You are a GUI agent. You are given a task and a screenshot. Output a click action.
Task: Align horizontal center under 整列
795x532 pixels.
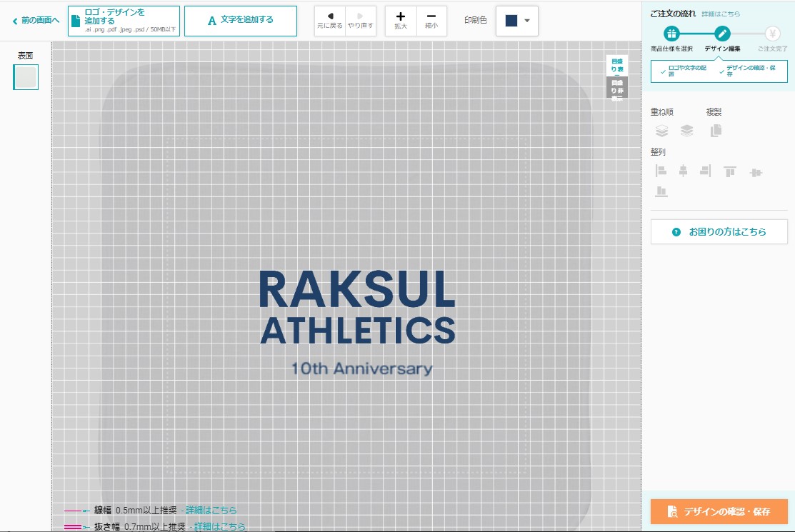(x=683, y=171)
